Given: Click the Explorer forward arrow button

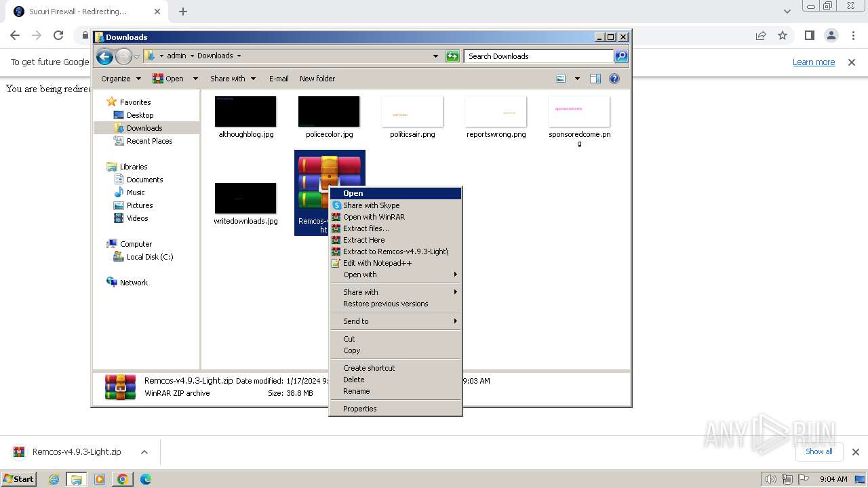Looking at the screenshot, I should click(123, 57).
